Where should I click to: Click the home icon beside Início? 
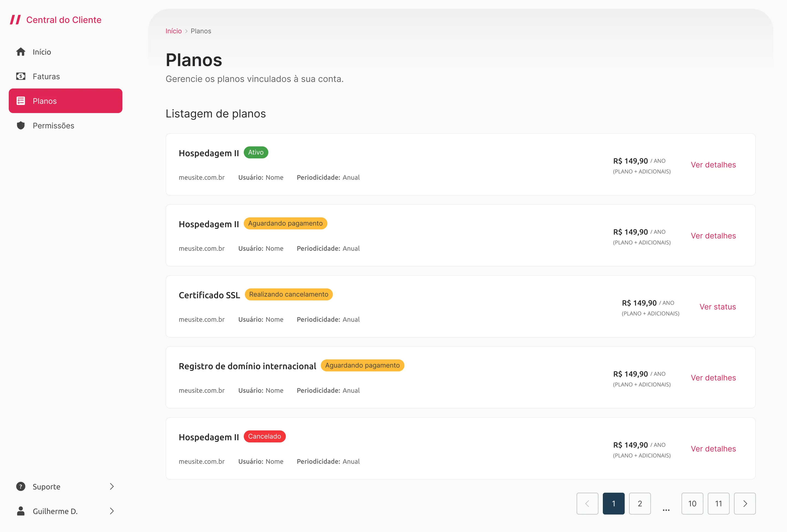(21, 52)
